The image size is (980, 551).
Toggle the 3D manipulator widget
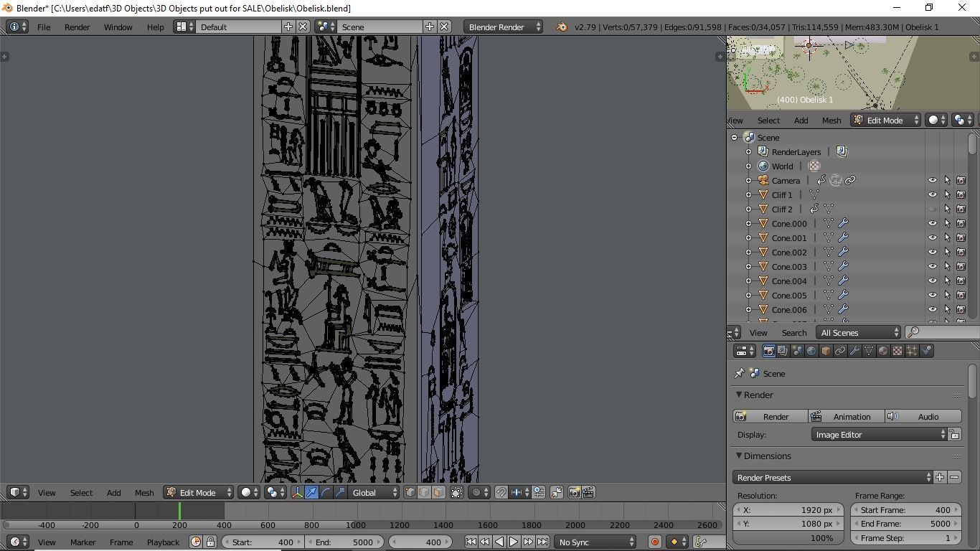[x=297, y=492]
